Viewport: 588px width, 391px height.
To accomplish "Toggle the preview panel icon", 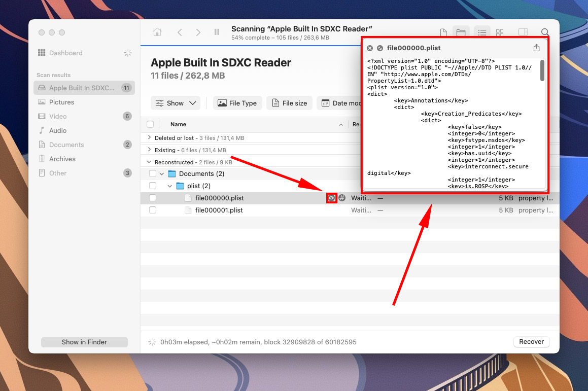I will pyautogui.click(x=523, y=32).
